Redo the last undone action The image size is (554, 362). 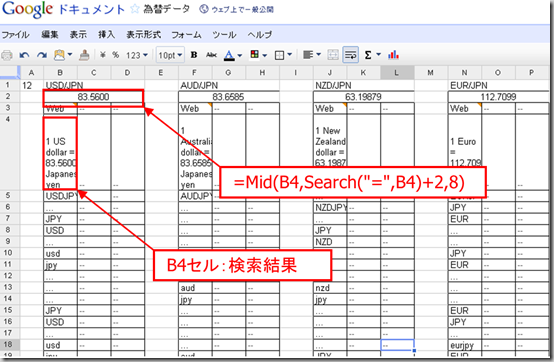click(42, 55)
